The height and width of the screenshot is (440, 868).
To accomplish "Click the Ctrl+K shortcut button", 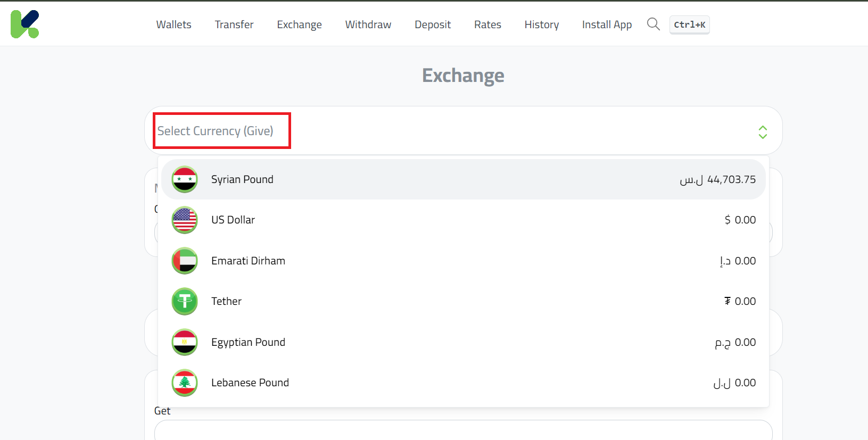I will click(689, 24).
